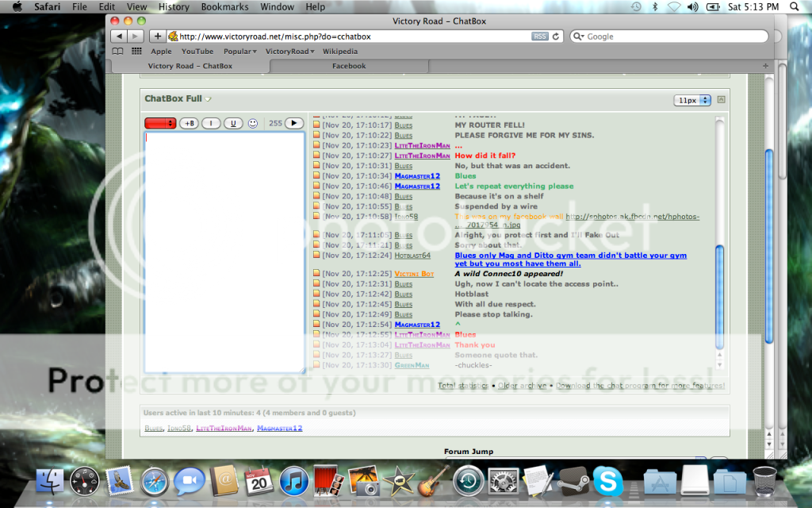Viewport: 812px width, 508px height.
Task: Expand the VictoryRoad bookmarks folder
Action: (289, 52)
